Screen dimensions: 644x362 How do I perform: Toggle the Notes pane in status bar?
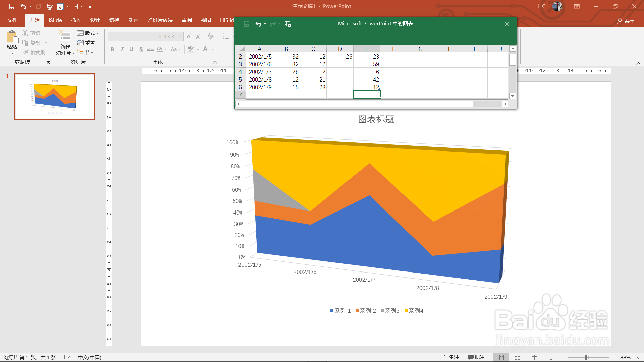point(451,357)
